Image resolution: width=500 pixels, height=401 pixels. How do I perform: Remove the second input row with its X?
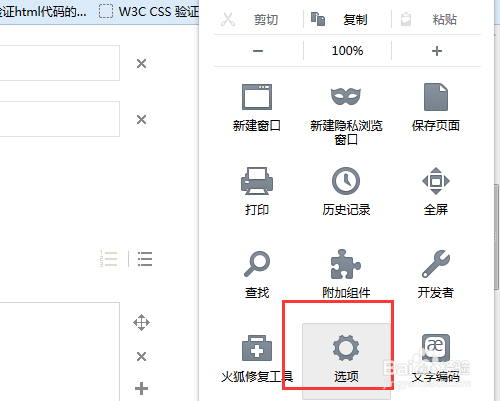pyautogui.click(x=141, y=119)
